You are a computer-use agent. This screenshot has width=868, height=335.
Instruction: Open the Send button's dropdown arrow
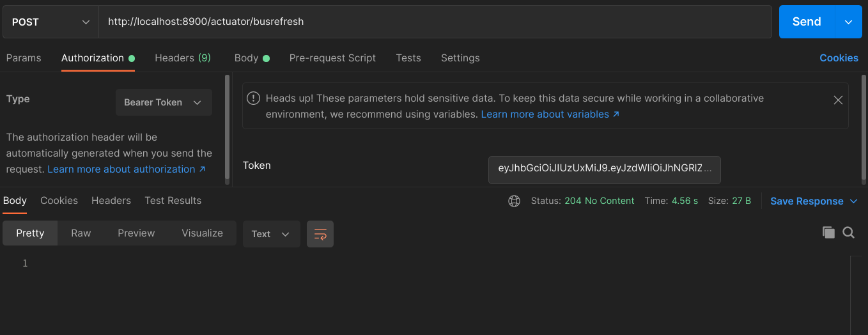tap(848, 22)
